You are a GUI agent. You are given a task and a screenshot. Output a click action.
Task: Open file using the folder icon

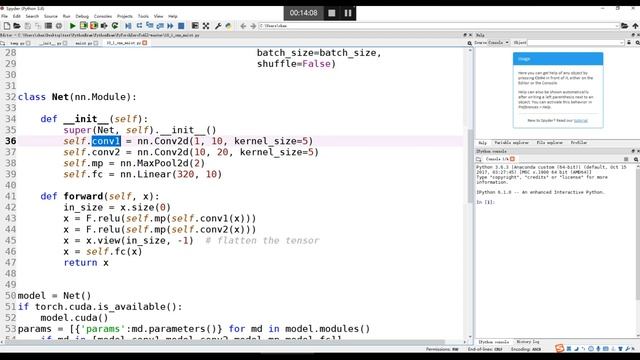coord(17,26)
